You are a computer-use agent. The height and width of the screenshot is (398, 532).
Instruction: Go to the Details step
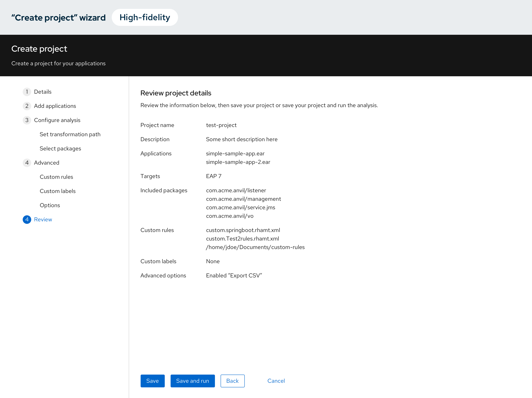point(43,92)
